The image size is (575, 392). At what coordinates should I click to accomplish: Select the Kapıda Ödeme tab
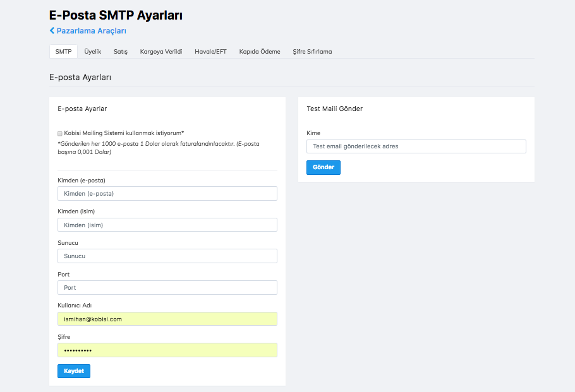click(x=260, y=52)
